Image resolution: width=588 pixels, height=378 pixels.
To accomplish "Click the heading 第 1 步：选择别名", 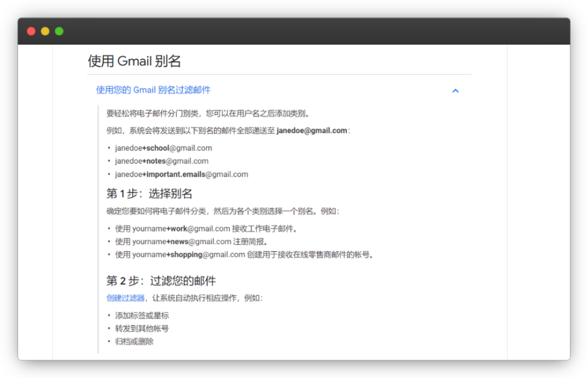I will point(149,193).
